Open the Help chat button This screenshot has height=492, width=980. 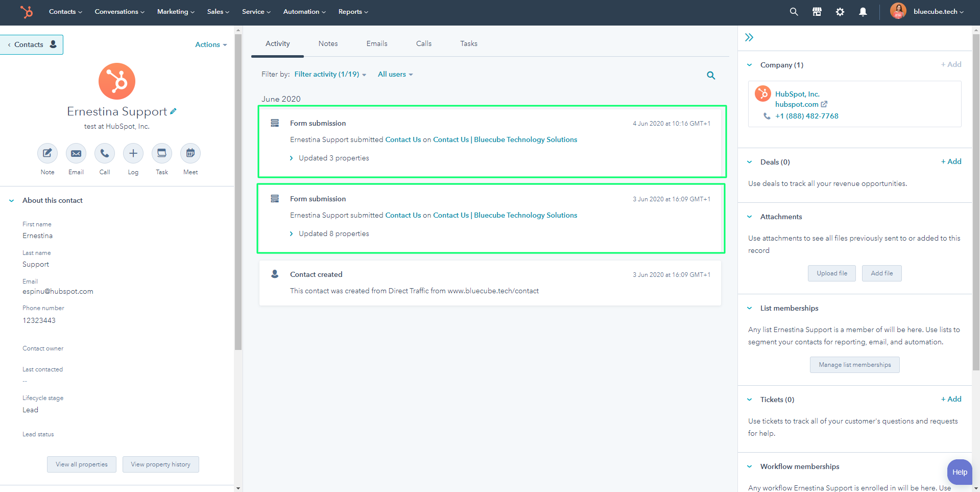pyautogui.click(x=960, y=472)
